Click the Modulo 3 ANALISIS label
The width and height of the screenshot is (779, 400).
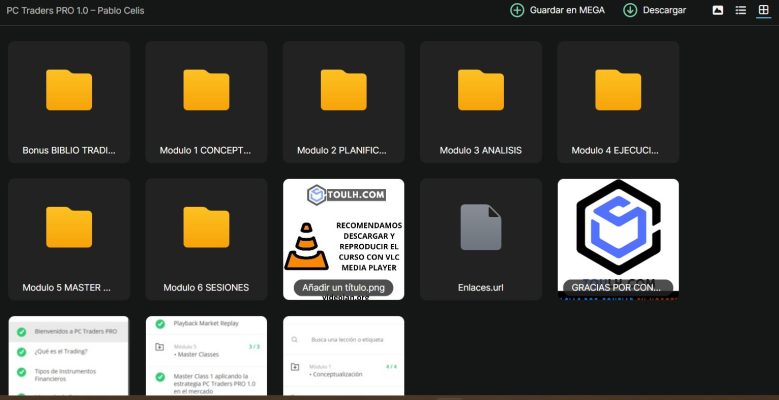point(481,150)
